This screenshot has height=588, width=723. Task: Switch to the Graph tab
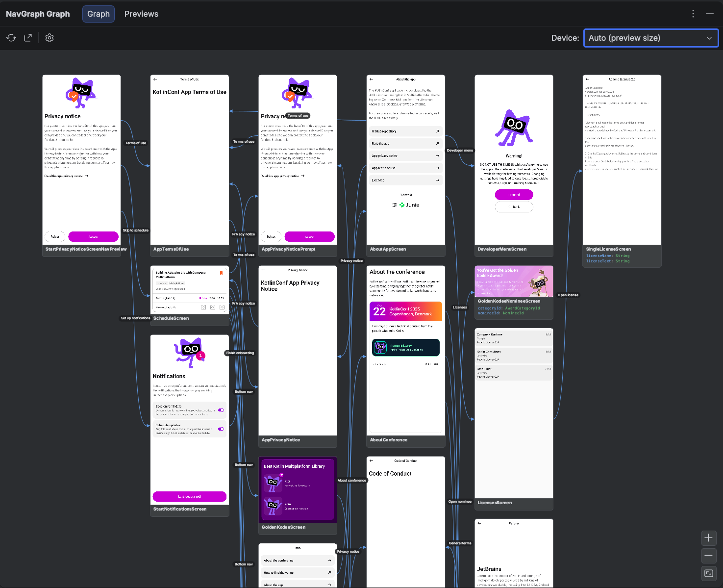point(99,14)
